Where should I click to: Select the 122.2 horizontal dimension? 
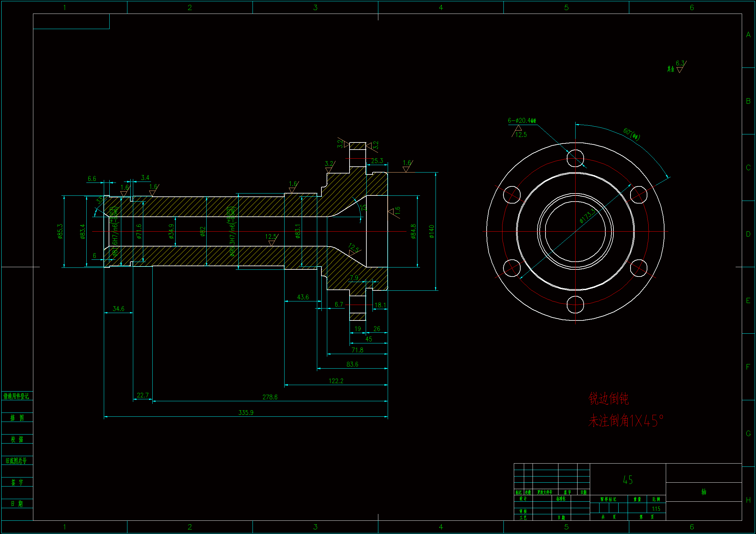[336, 381]
